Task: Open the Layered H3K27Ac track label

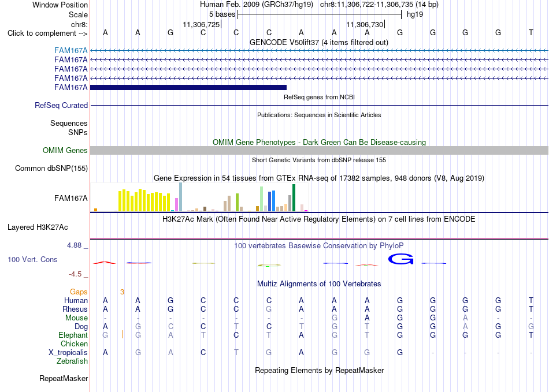Action: pos(38,227)
